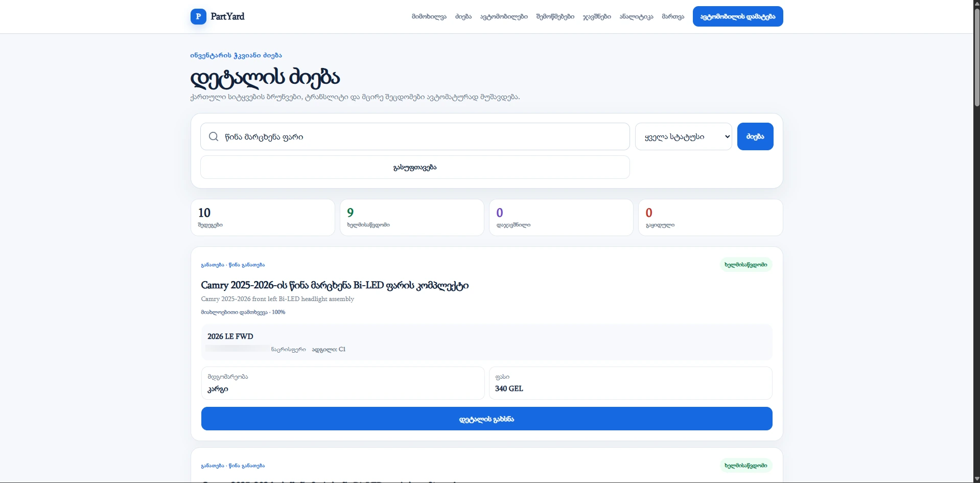Image resolution: width=980 pixels, height=483 pixels.
Task: Open the მართვა nav item
Action: point(673,16)
